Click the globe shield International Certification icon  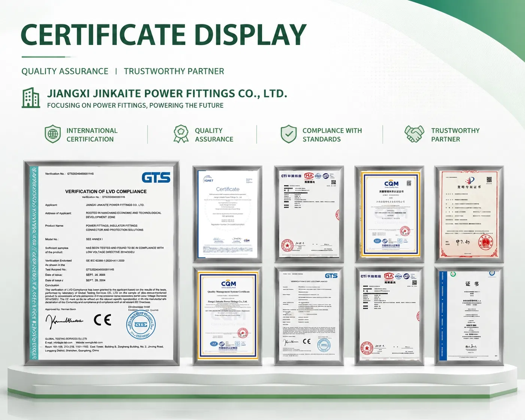pyautogui.click(x=53, y=134)
